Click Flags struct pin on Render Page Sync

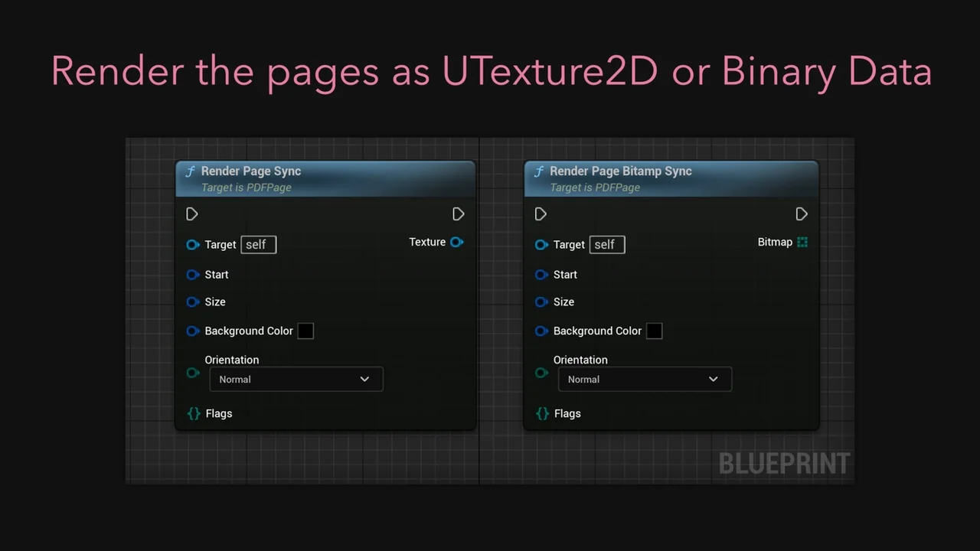[194, 413]
